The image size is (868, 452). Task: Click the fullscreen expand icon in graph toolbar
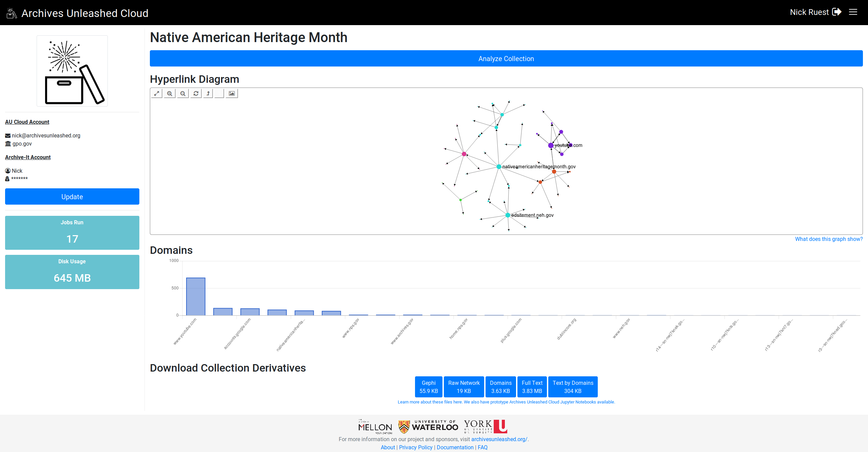pos(157,93)
